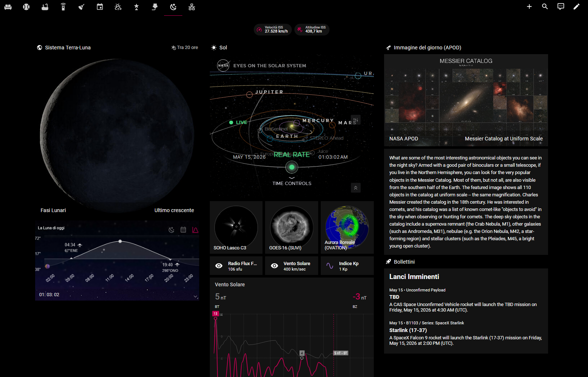The width and height of the screenshot is (588, 377).
Task: Click the pink 13 value marker on graph
Action: (x=216, y=314)
